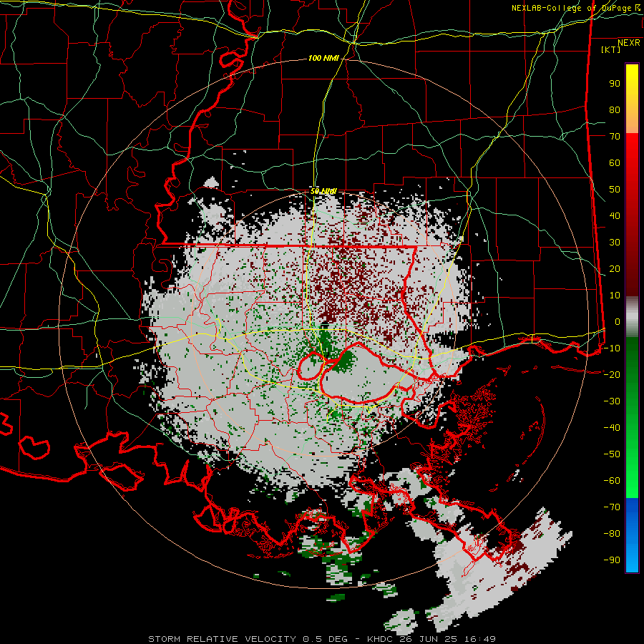The image size is (644, 644).
Task: Click the 80 value on velocity scale
Action: coord(615,109)
